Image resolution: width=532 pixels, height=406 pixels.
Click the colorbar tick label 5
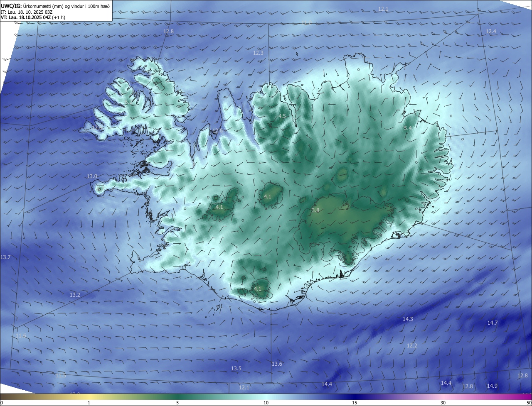tap(177, 403)
